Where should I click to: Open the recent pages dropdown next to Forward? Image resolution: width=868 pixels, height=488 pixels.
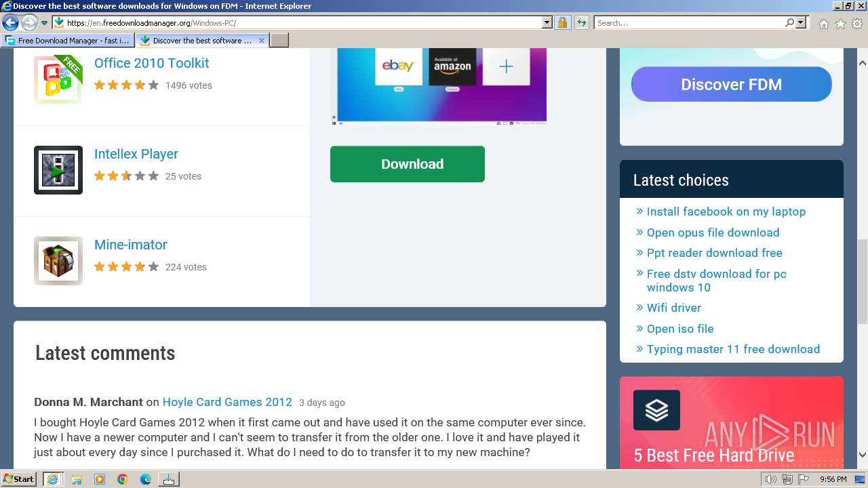pyautogui.click(x=44, y=23)
